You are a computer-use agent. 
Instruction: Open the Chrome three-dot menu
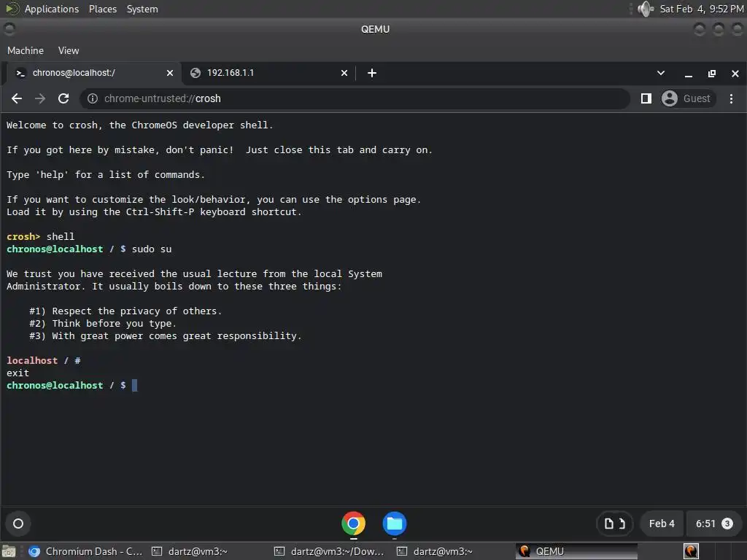(731, 98)
